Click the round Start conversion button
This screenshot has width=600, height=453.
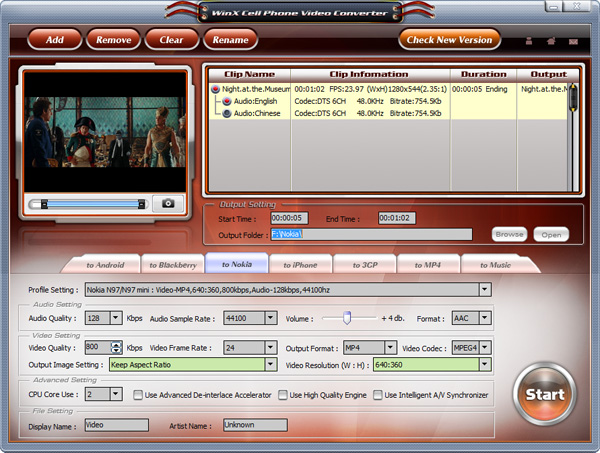(x=545, y=394)
